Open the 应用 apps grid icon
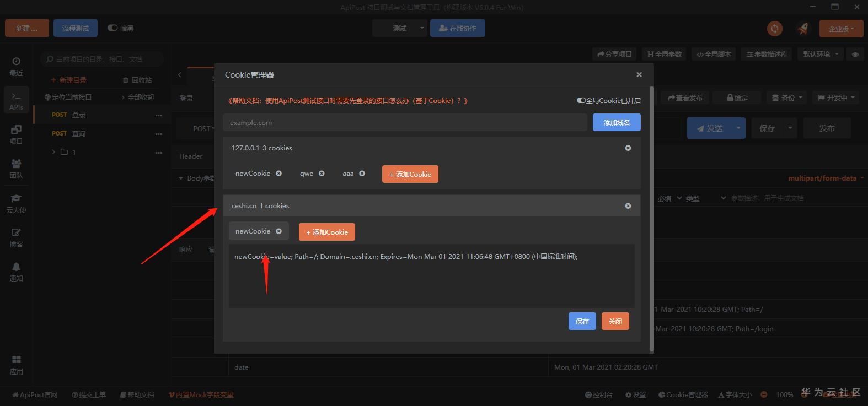 tap(16, 365)
